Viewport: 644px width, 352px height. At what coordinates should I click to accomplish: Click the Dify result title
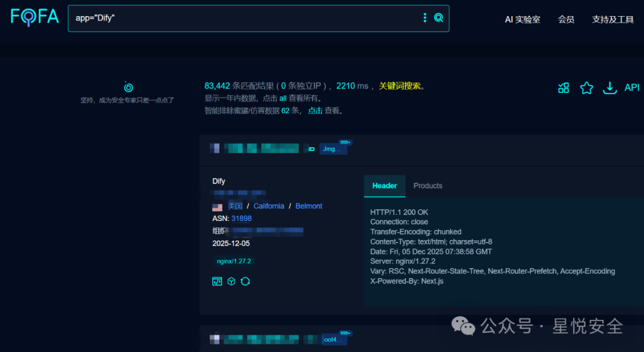(x=218, y=181)
